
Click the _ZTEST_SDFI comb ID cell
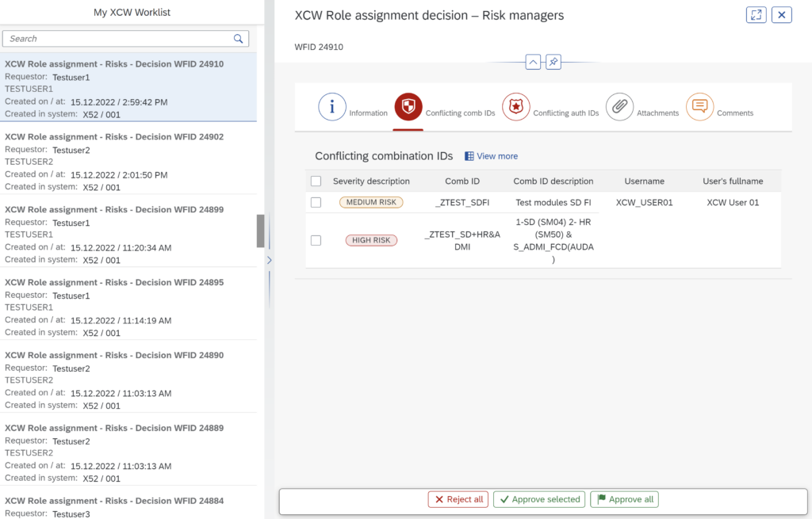(462, 202)
